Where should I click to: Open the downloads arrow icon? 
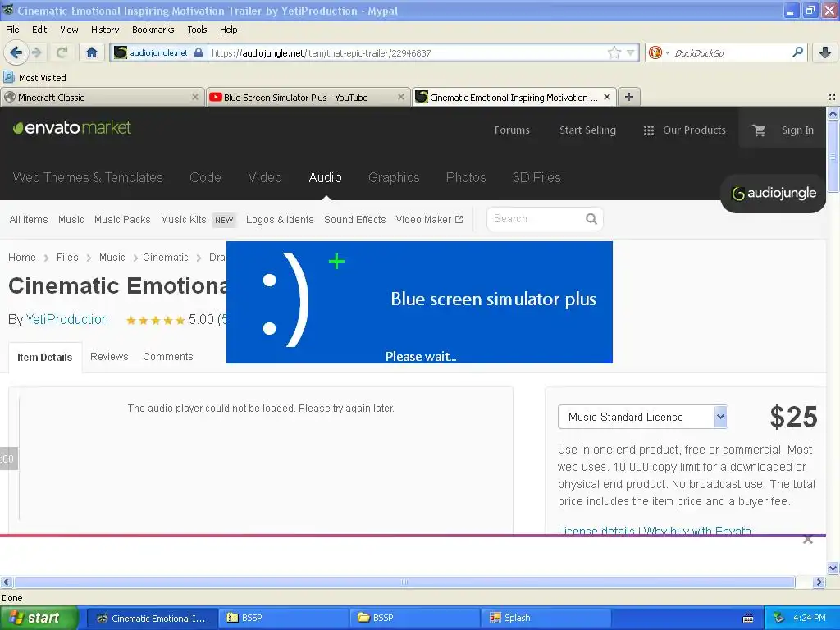[x=825, y=52]
